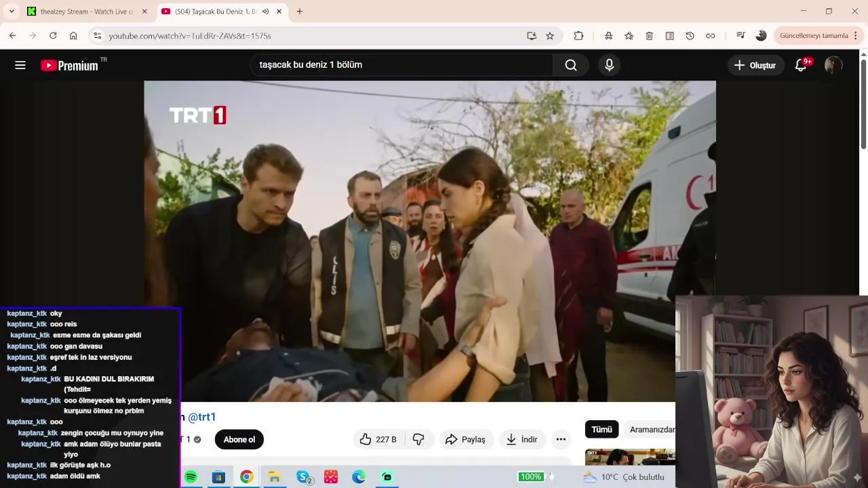Click the video player frame
Screen dimensions: 868x488
(430, 241)
